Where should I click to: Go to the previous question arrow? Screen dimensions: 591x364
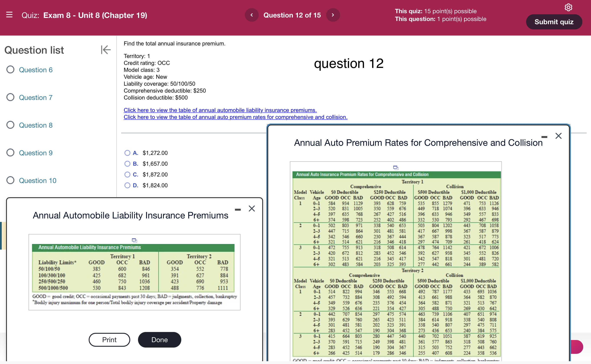pos(251,15)
